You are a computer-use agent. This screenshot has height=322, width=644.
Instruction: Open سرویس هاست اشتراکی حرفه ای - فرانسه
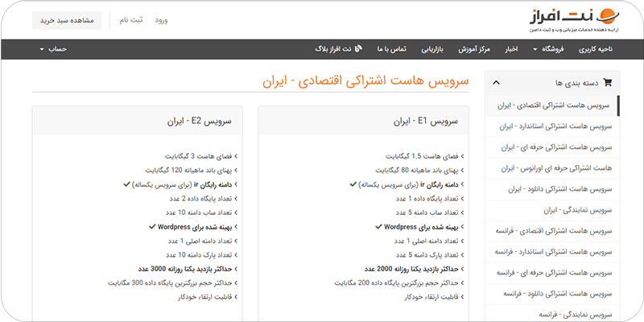553,273
